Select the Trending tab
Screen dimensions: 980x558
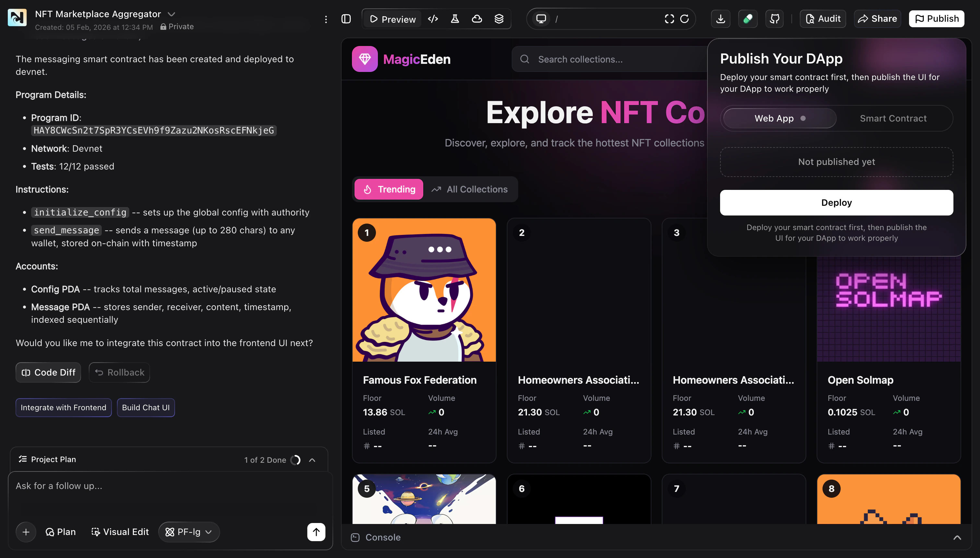point(388,189)
